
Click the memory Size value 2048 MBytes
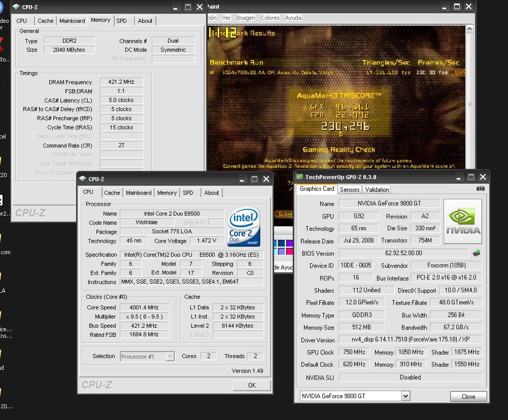pos(70,50)
